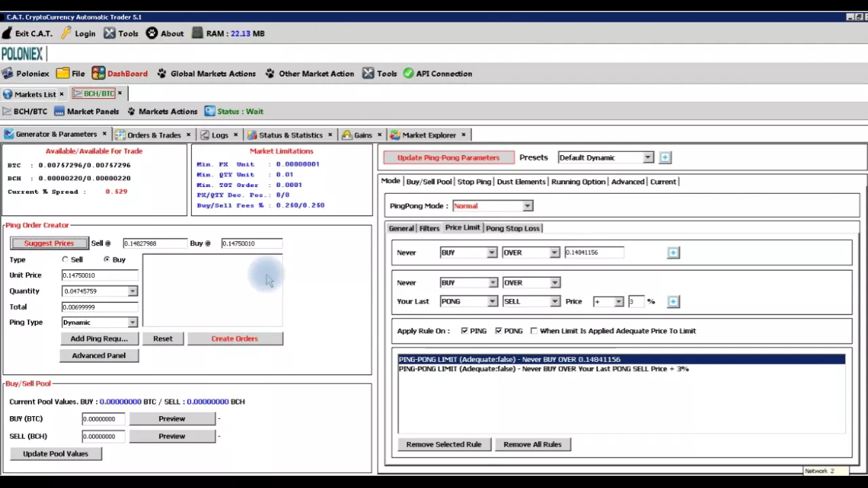Open the Quantity dropdown arrow
Screen dimensions: 868x488
pyautogui.click(x=132, y=291)
